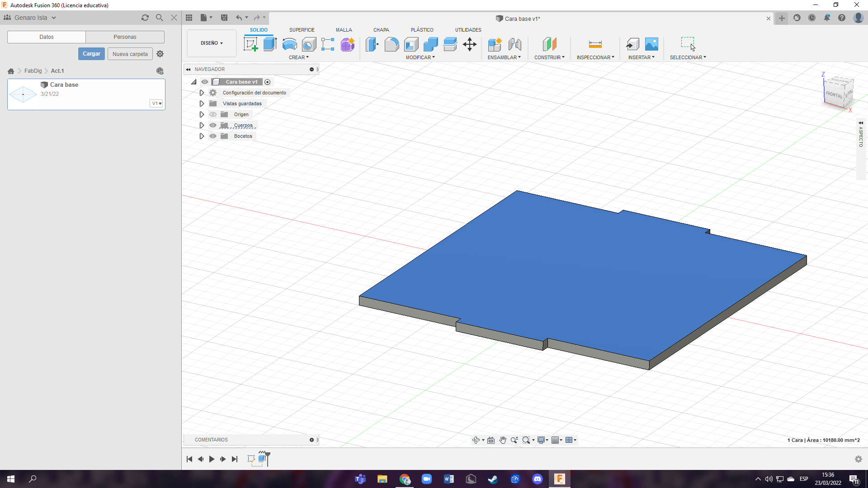The image size is (868, 488).
Task: Switch to the Personas tab
Action: click(125, 37)
